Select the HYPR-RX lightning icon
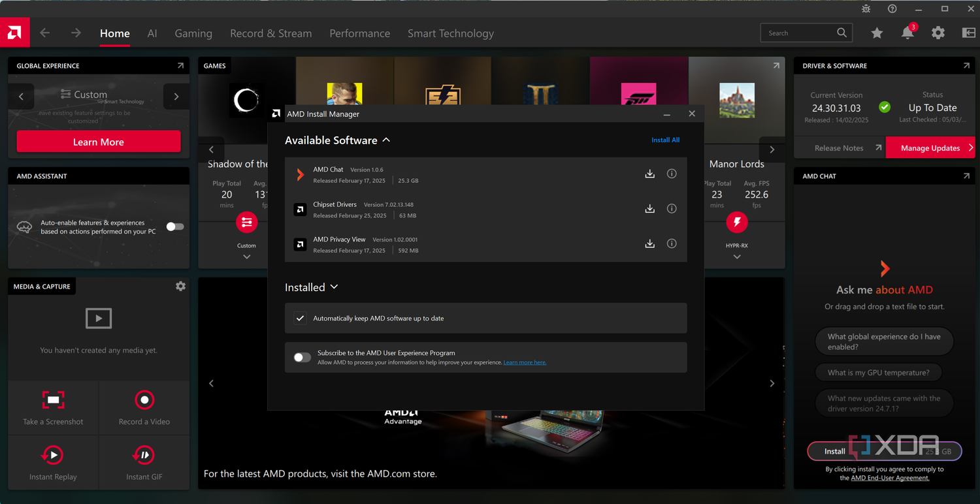 pos(737,222)
